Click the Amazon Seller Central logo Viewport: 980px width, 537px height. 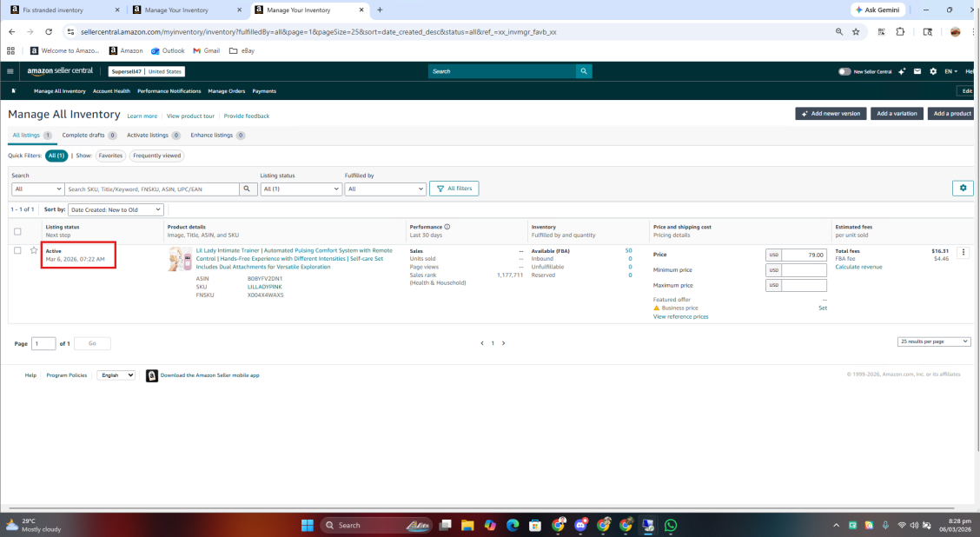[x=60, y=70]
